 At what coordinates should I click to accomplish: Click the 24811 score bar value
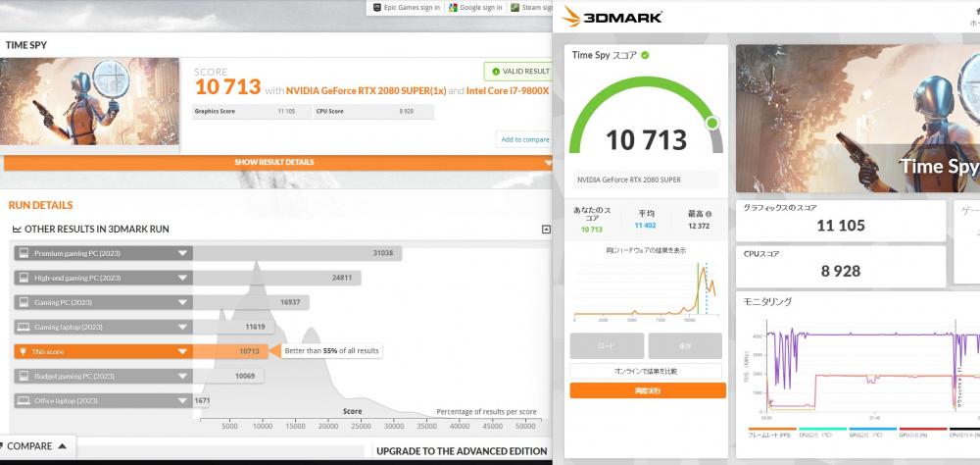click(342, 278)
